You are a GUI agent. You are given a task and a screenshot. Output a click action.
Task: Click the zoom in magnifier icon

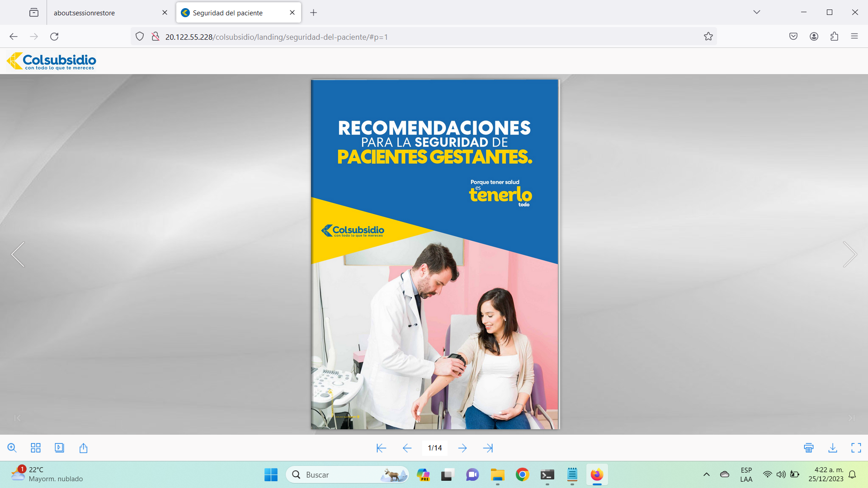pos(12,448)
